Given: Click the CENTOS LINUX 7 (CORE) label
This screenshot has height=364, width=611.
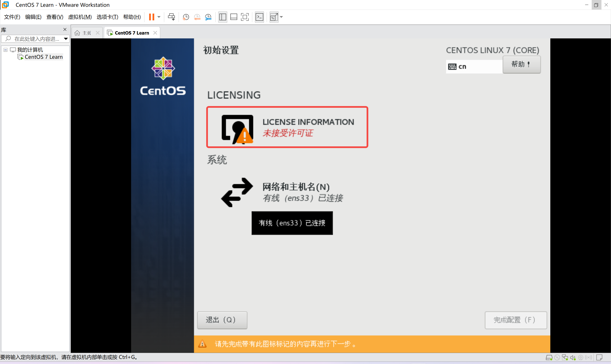Looking at the screenshot, I should click(493, 50).
